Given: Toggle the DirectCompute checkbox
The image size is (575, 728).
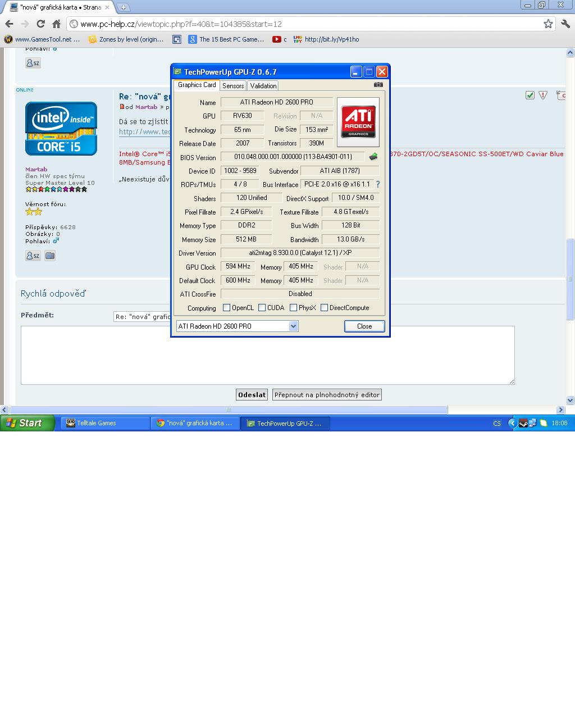Looking at the screenshot, I should click(x=324, y=307).
